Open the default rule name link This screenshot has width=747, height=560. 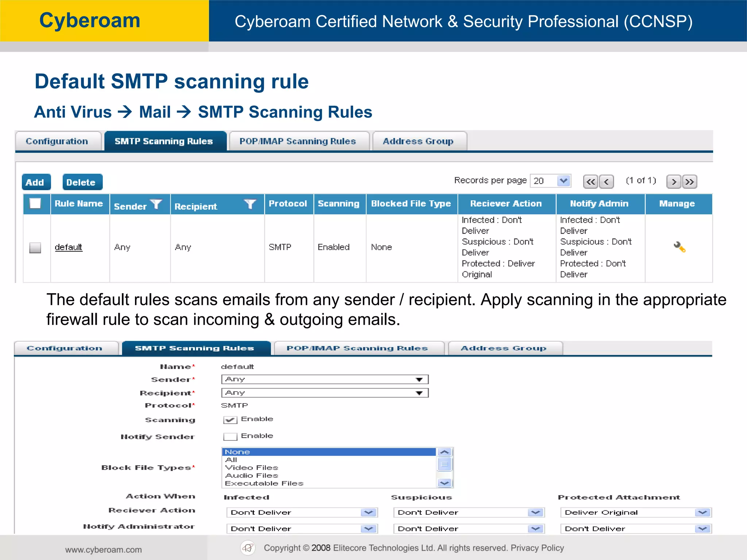[68, 247]
